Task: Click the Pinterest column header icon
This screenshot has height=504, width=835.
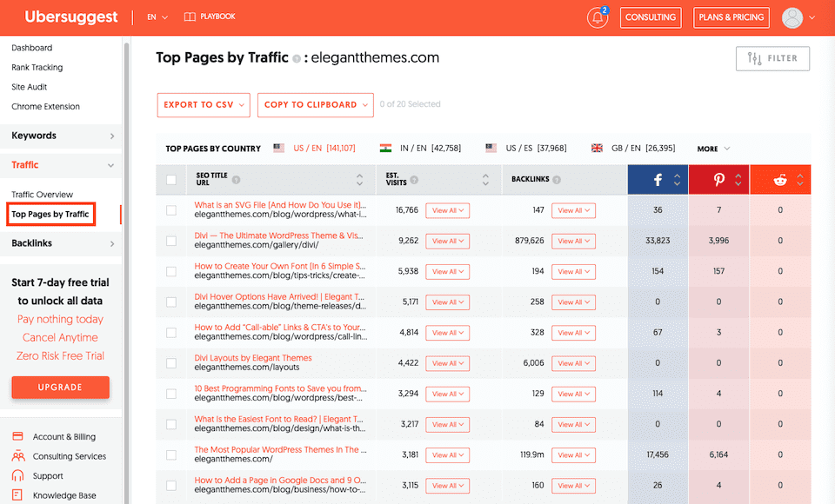Action: pos(719,180)
